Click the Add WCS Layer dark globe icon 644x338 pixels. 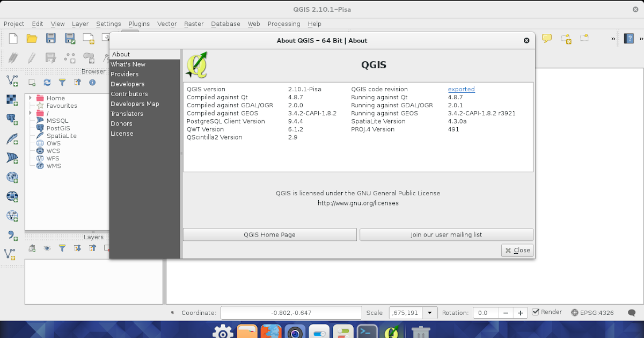pos(12,196)
